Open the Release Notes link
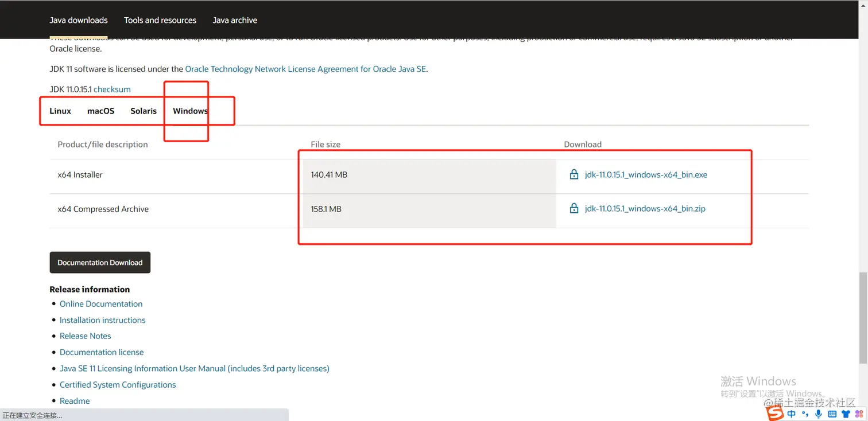Viewport: 868px width, 421px height. point(86,336)
